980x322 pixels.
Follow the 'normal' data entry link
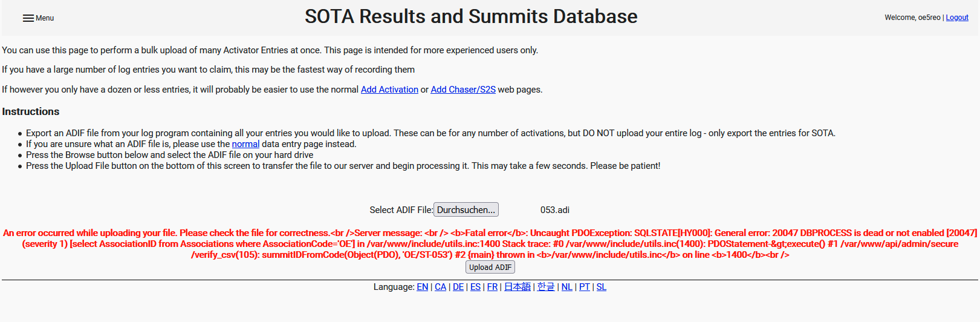click(245, 144)
